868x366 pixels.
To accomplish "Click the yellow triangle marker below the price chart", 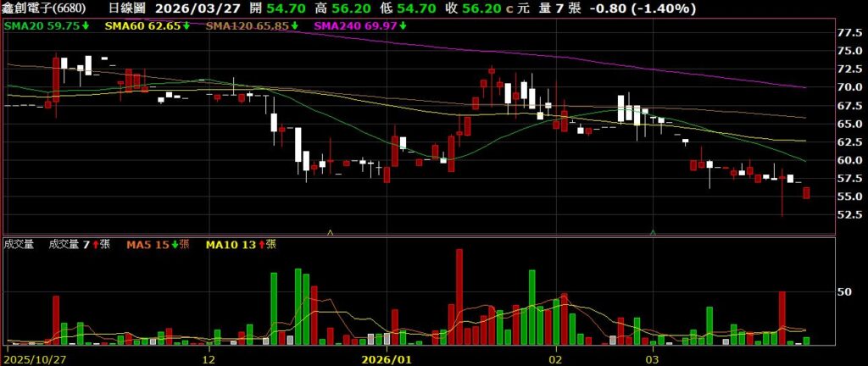I will point(330,231).
